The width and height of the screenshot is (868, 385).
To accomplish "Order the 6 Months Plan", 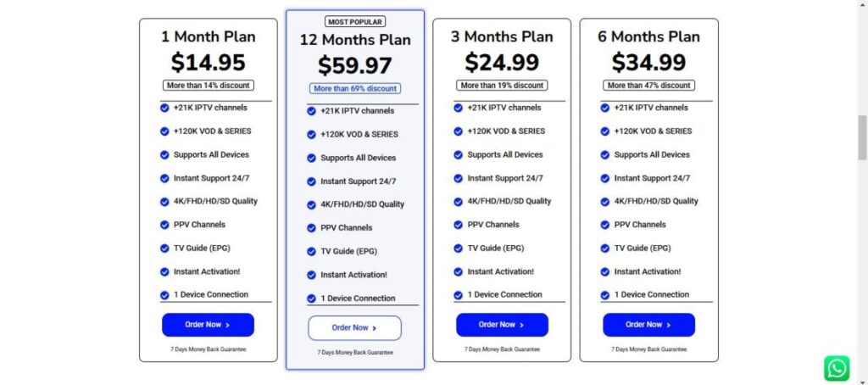I will (648, 325).
